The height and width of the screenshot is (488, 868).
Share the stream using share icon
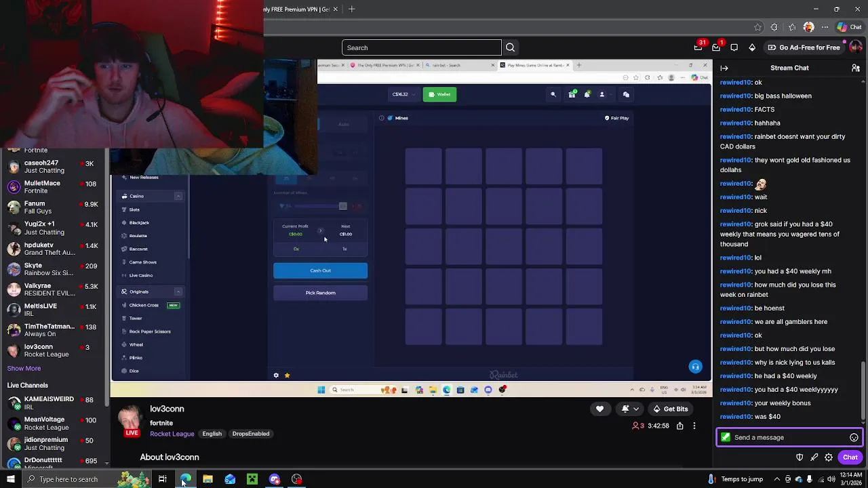(679, 426)
